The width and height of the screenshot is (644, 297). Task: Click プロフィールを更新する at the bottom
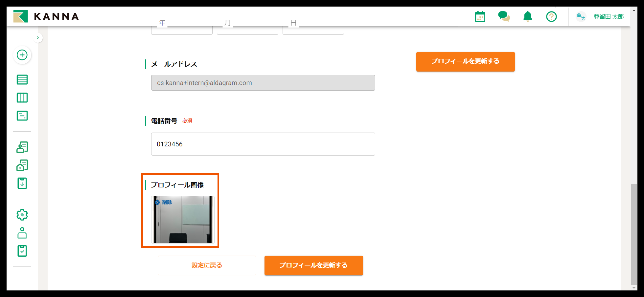tap(313, 265)
